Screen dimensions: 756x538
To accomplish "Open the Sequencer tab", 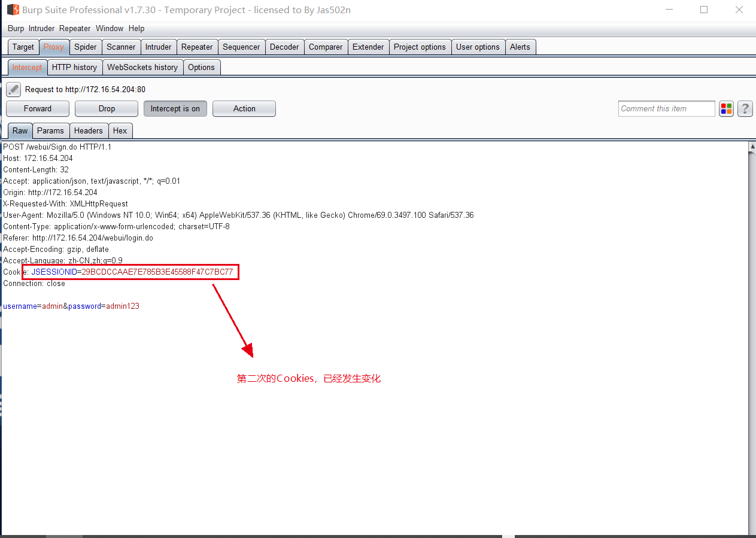I will click(x=241, y=47).
